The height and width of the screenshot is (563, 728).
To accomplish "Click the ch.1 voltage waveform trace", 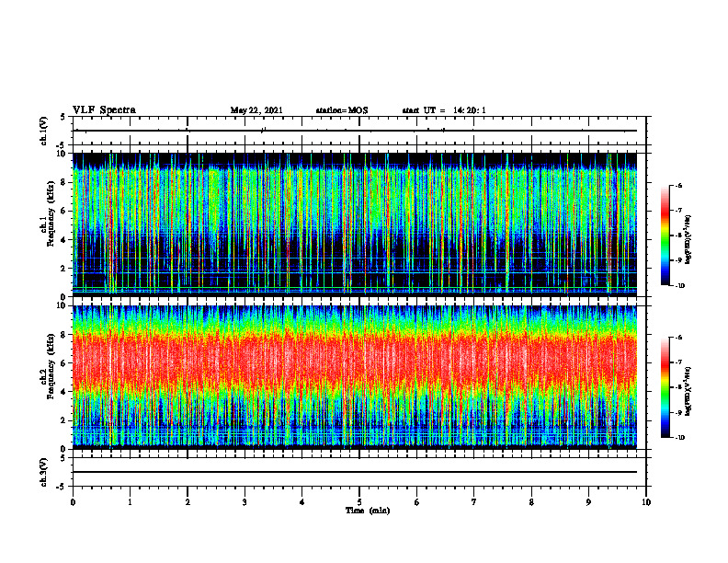I will [x=355, y=131].
